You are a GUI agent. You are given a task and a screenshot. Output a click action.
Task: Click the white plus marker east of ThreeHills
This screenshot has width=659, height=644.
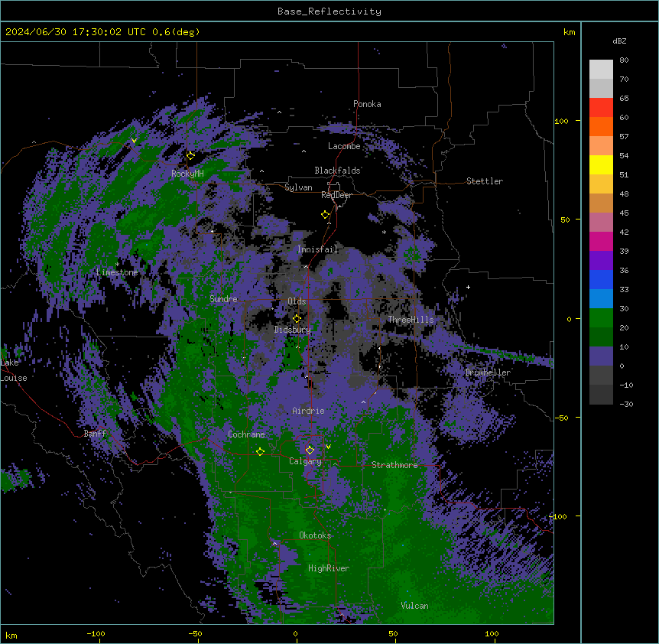point(468,287)
